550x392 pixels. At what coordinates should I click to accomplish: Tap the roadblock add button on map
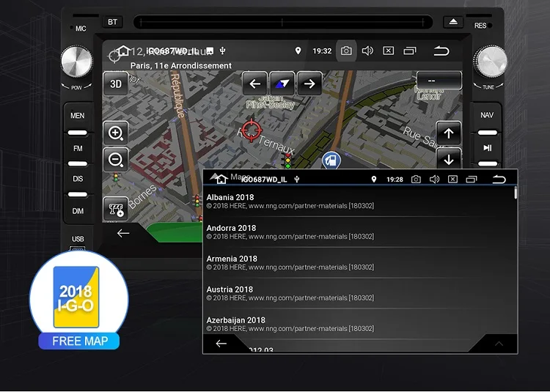(x=116, y=209)
